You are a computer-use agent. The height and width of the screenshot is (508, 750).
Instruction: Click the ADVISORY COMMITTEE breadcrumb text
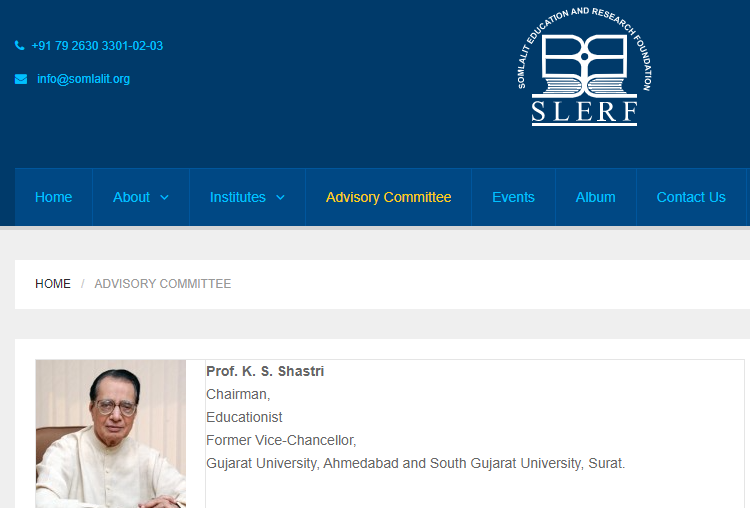(x=162, y=284)
